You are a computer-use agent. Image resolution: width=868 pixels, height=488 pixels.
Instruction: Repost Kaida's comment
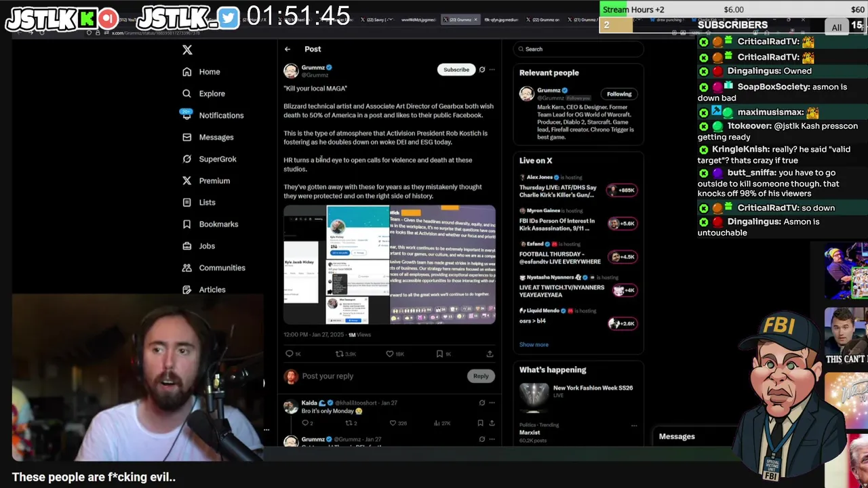click(x=351, y=423)
